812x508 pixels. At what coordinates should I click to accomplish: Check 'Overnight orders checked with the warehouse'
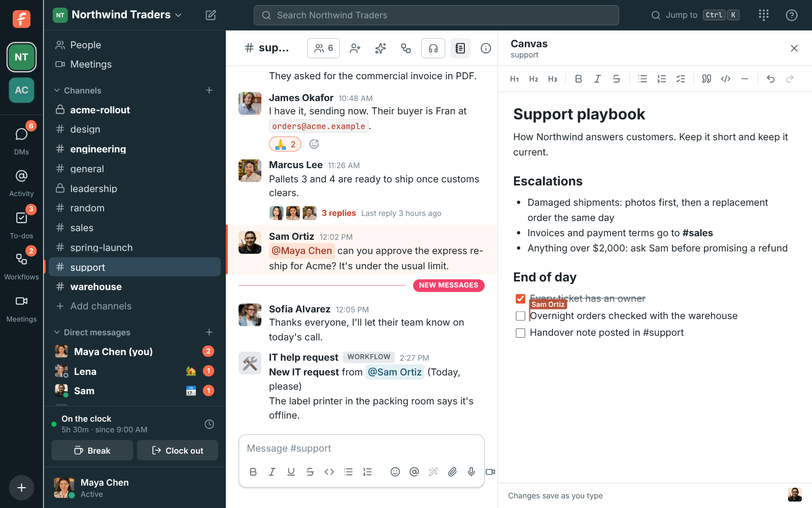coord(520,316)
